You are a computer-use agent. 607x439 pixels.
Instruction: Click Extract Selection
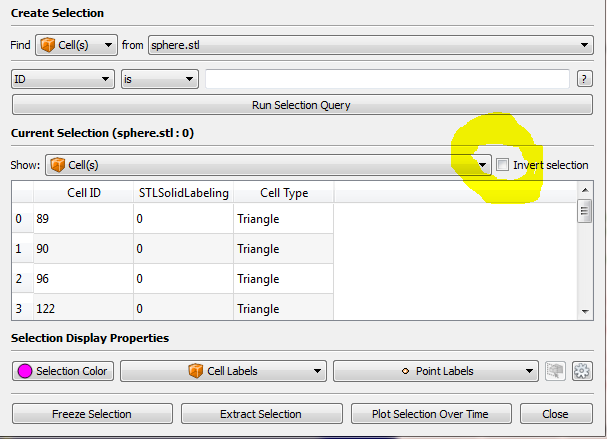pyautogui.click(x=261, y=414)
